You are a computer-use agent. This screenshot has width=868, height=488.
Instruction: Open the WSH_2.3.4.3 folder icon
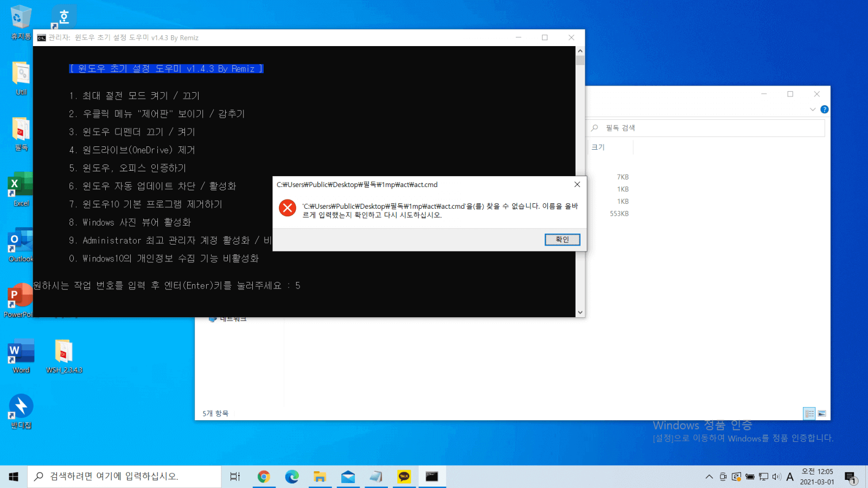64,356
